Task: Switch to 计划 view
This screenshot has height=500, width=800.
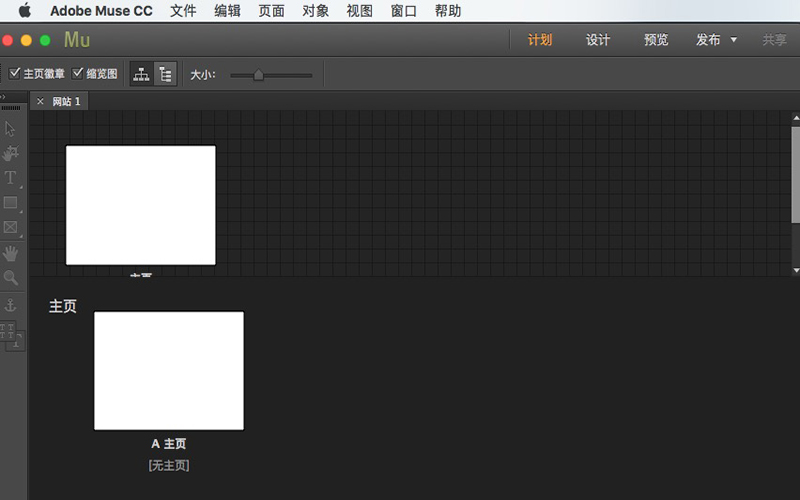Action: click(x=540, y=40)
